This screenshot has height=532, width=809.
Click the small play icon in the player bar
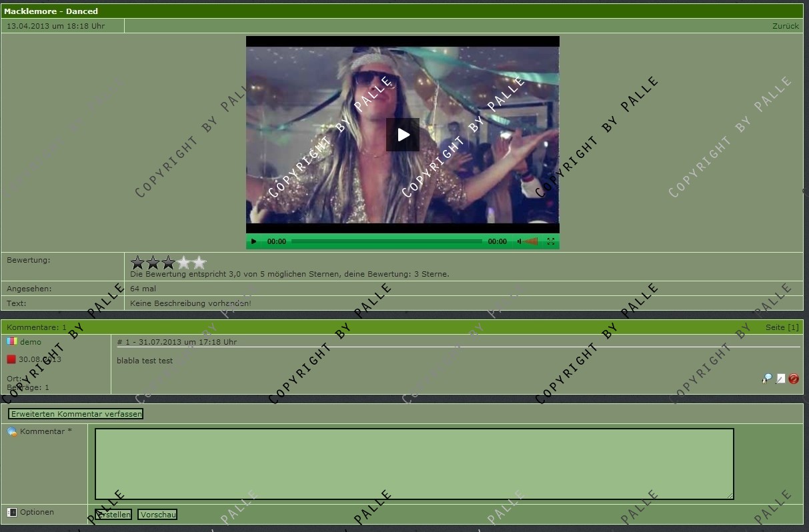pyautogui.click(x=253, y=241)
